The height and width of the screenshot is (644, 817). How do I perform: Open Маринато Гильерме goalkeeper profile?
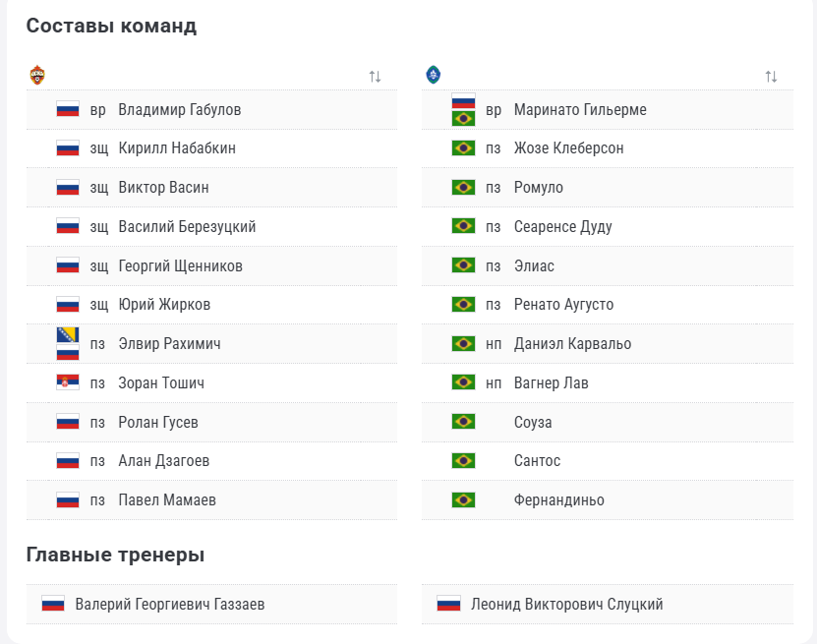[x=580, y=109]
